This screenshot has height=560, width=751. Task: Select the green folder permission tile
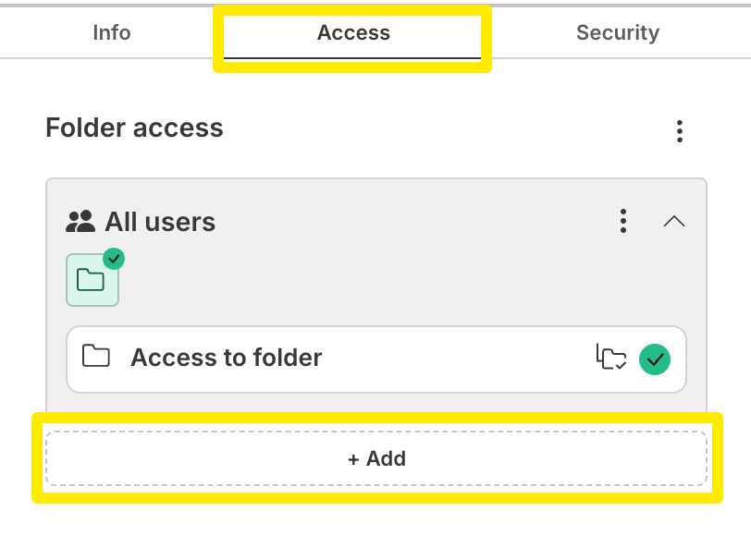[x=92, y=280]
